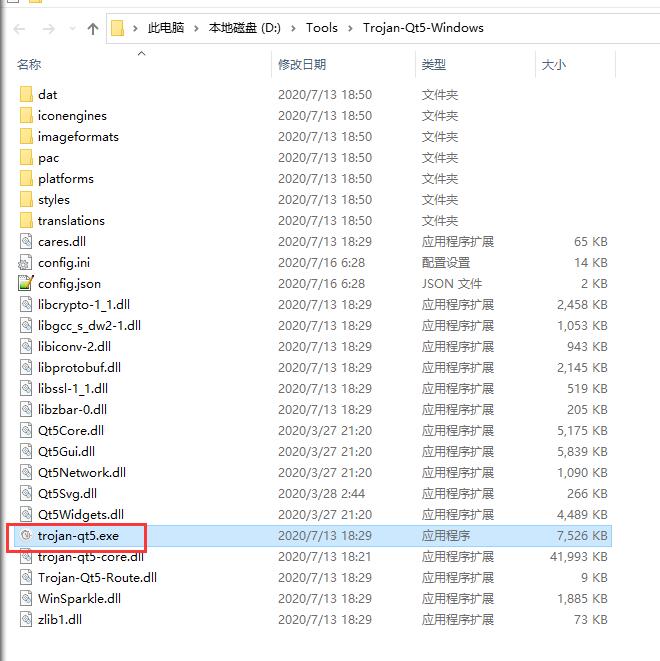The height and width of the screenshot is (661, 660).
Task: Select the translations folder icon
Action: 26,220
